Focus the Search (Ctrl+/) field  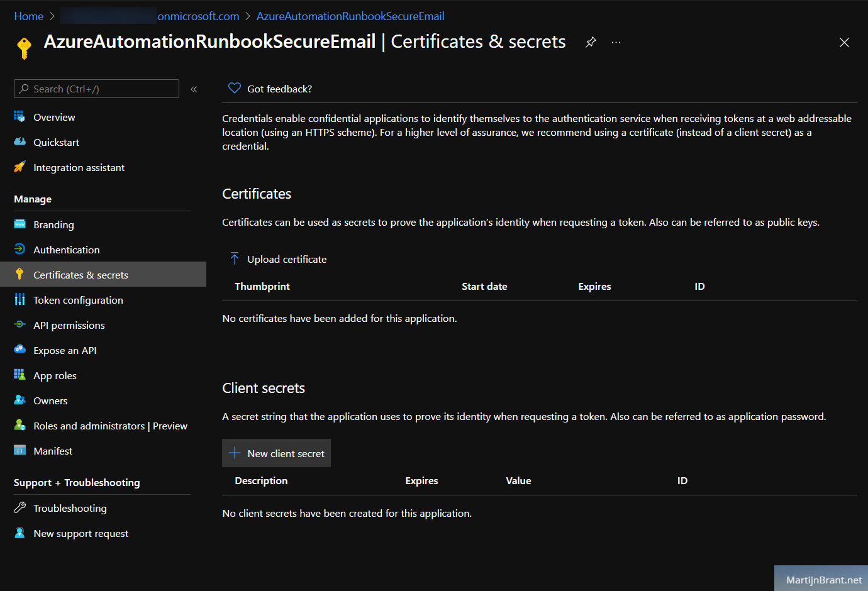(96, 89)
